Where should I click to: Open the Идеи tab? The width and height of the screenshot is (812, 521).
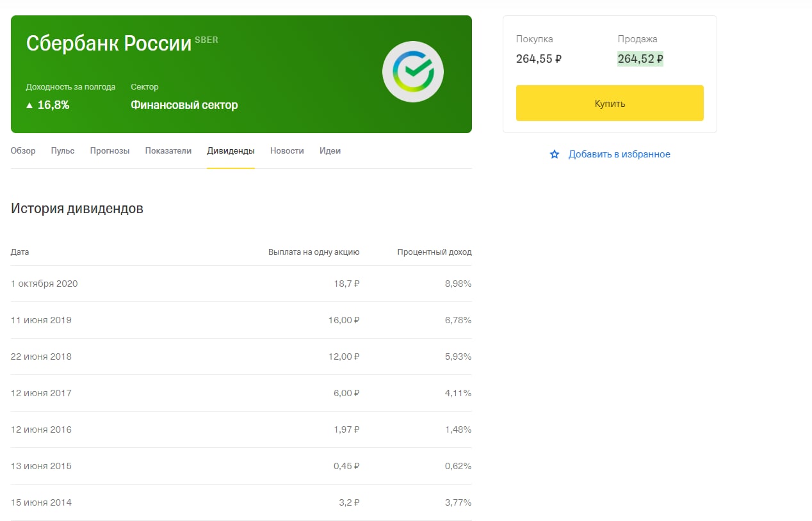pos(330,151)
